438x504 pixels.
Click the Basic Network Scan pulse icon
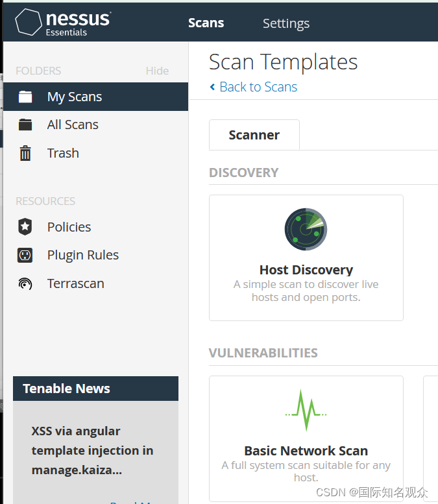306,410
